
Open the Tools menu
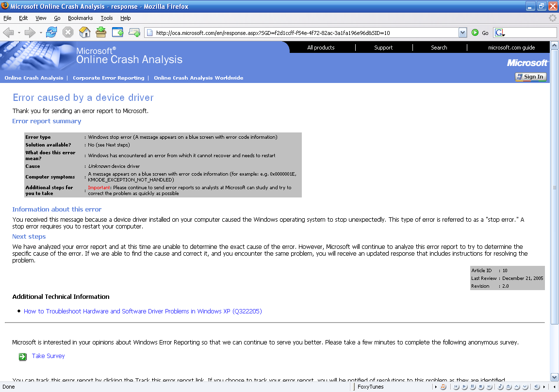[107, 18]
